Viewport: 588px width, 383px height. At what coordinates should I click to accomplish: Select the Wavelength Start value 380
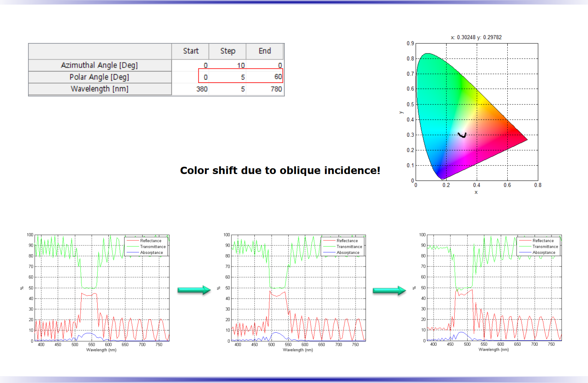(x=202, y=89)
